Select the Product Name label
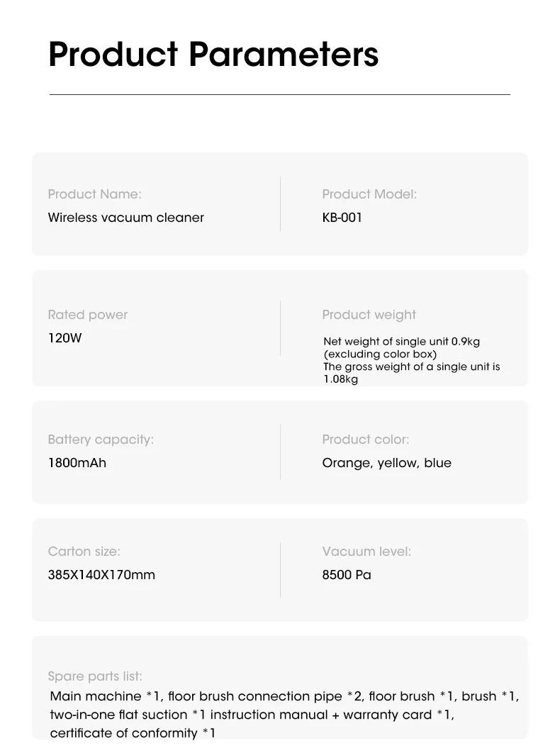The width and height of the screenshot is (560, 755). click(94, 194)
